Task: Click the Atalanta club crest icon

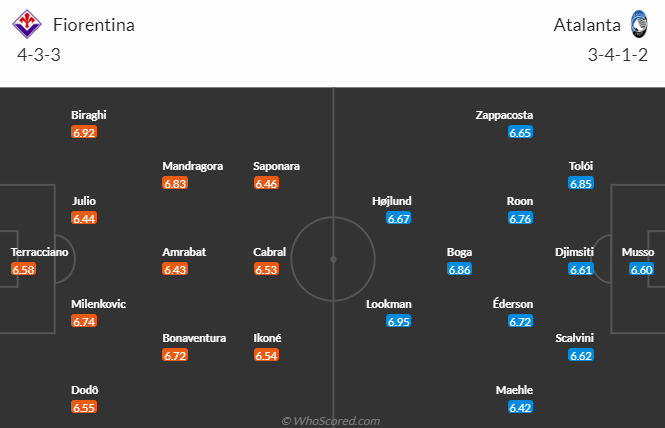Action: pos(639,24)
